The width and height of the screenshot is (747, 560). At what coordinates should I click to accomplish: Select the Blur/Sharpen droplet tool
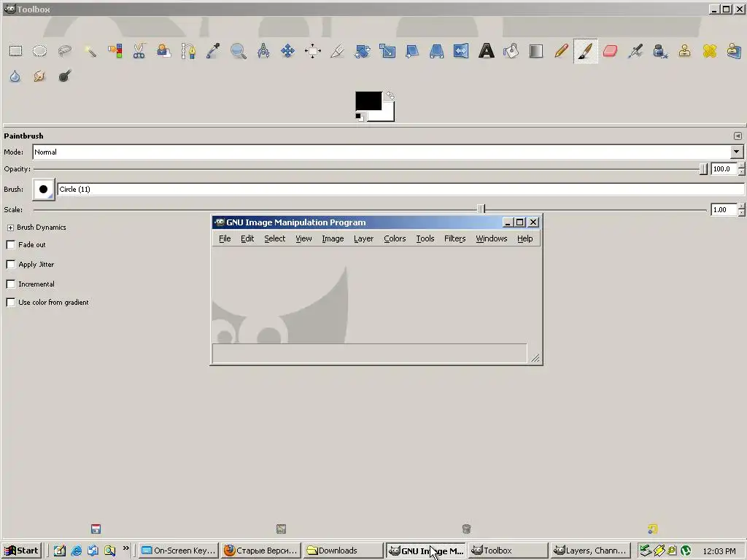(x=15, y=76)
